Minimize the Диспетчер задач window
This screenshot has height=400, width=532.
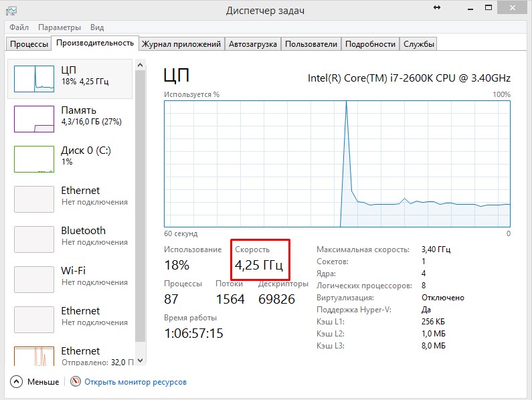470,8
